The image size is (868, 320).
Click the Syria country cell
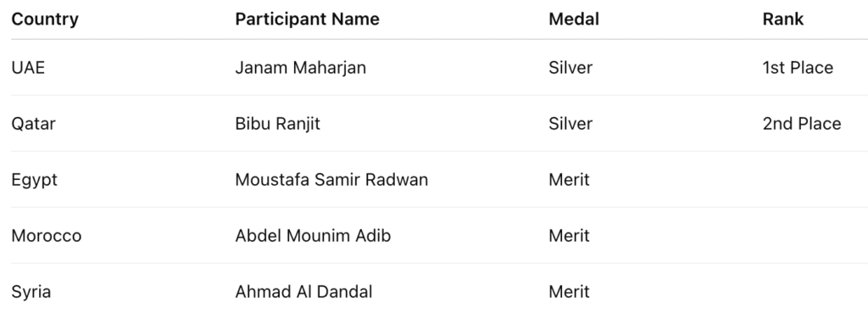tap(31, 292)
